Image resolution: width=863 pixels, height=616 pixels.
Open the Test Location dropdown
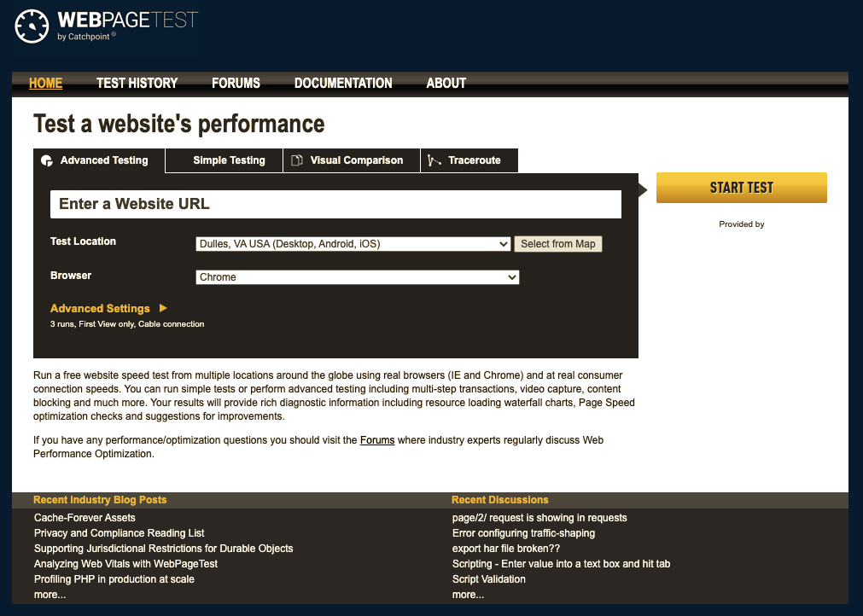tap(353, 244)
